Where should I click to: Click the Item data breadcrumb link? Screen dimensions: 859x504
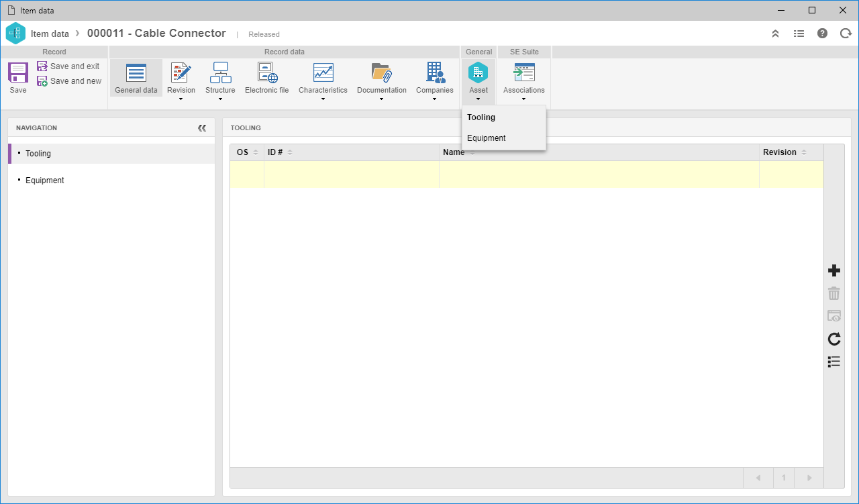coord(50,34)
